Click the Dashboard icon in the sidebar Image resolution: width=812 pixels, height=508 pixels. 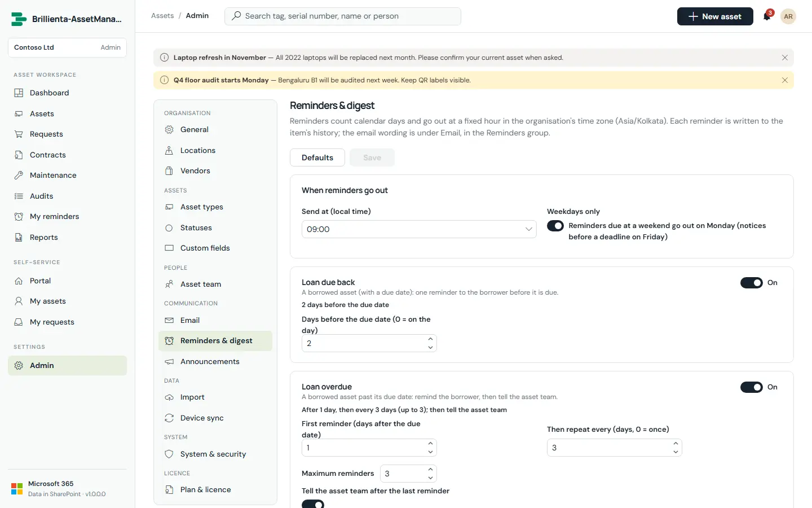click(x=19, y=93)
